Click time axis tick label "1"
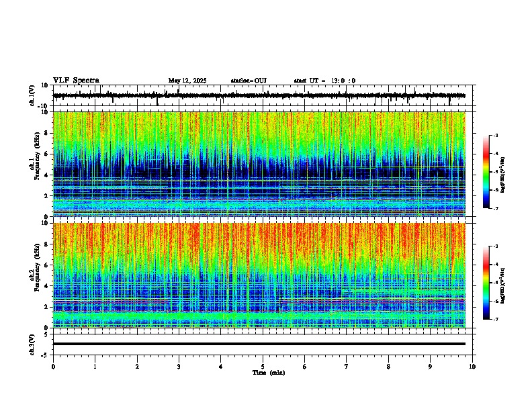Screen dimensions: 532x411 click(95, 367)
